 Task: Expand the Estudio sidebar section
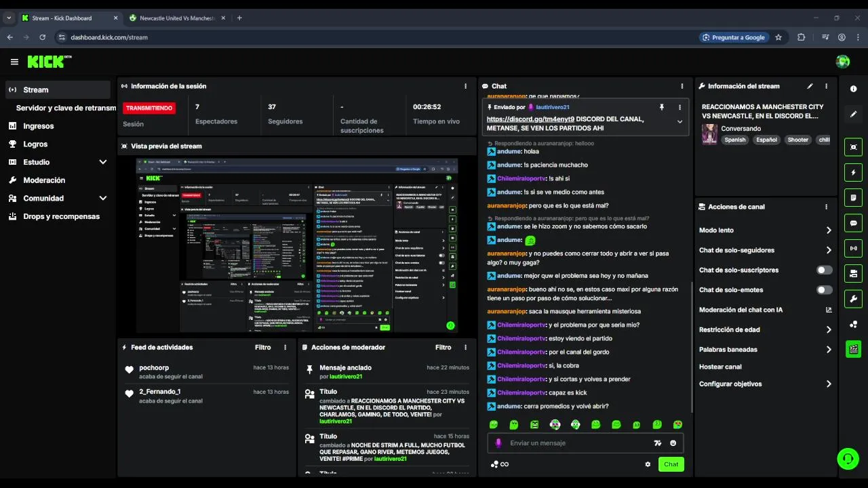point(103,162)
